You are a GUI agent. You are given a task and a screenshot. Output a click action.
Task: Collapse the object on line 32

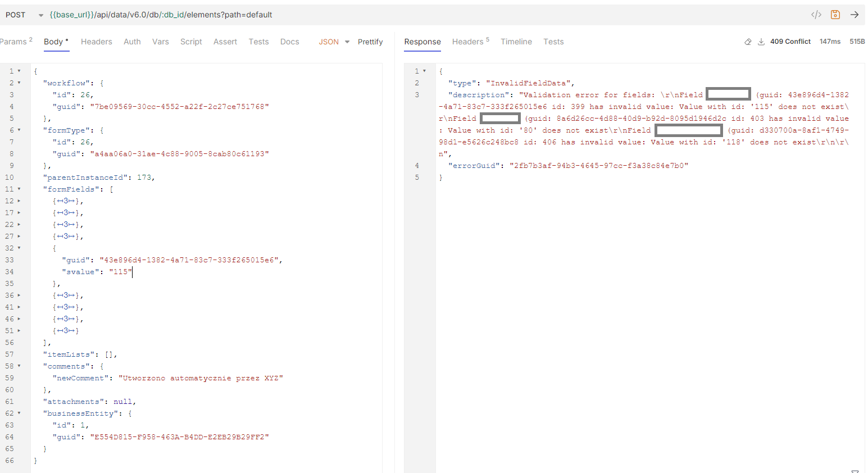point(19,248)
